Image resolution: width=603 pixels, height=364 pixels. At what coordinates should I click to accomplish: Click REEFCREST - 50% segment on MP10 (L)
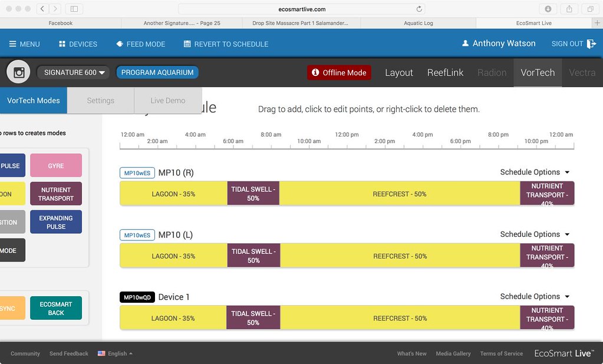pos(400,256)
